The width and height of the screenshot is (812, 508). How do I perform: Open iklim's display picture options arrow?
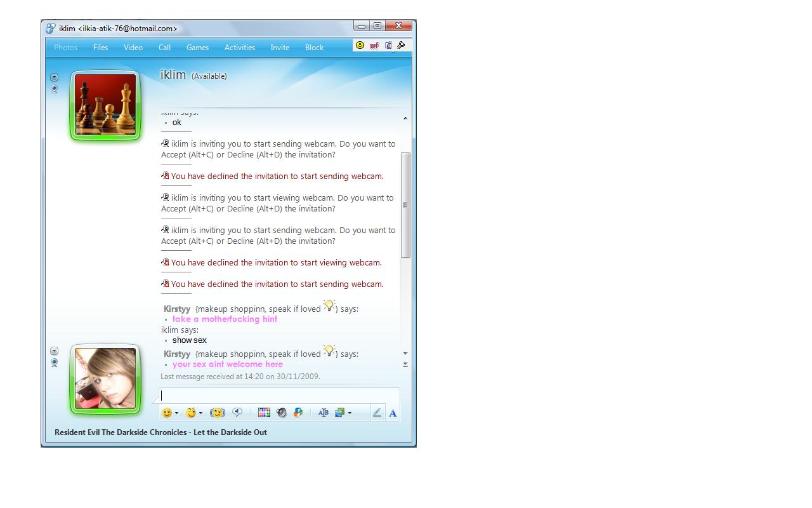tap(54, 77)
